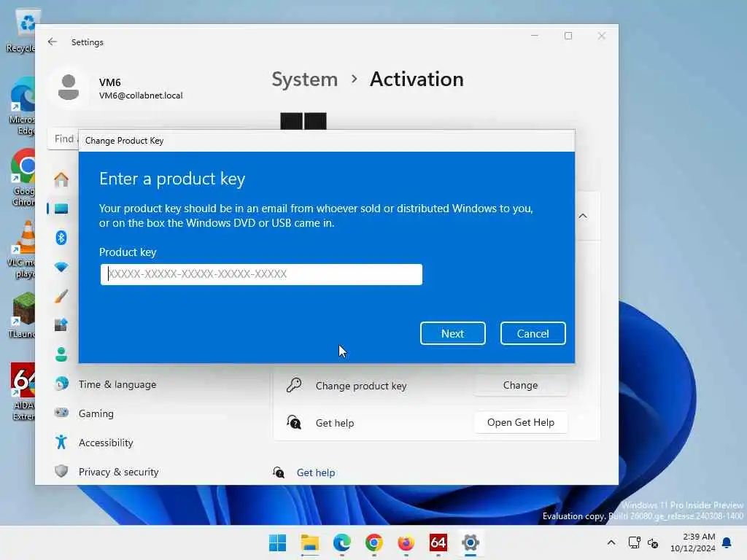
Task: Open the Windows Start button
Action: coord(278,542)
